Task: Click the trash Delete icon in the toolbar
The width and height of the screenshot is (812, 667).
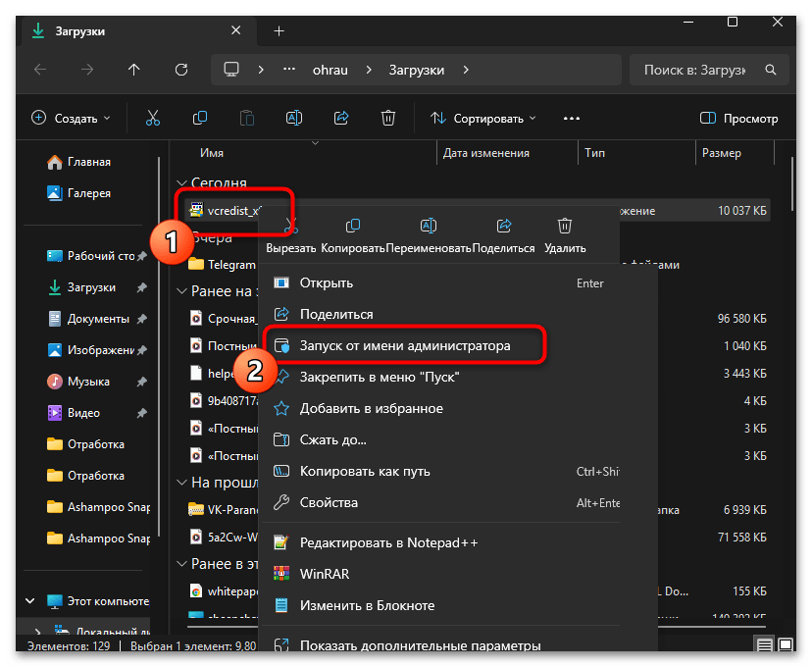Action: [388, 119]
